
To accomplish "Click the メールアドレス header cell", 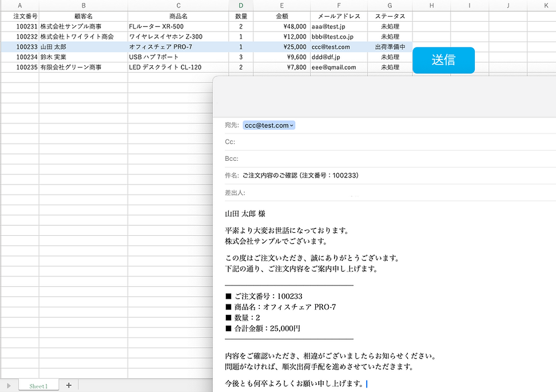I will tap(339, 17).
